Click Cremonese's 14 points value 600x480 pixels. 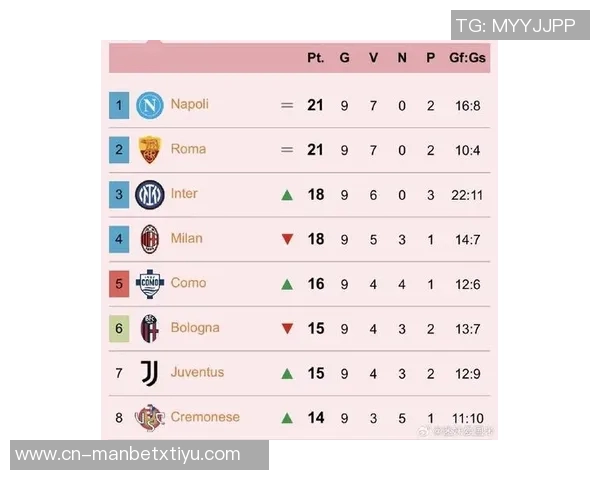coord(316,418)
